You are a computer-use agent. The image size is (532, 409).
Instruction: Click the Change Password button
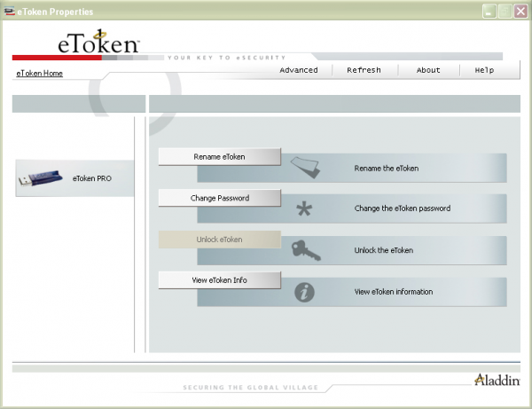coord(220,198)
